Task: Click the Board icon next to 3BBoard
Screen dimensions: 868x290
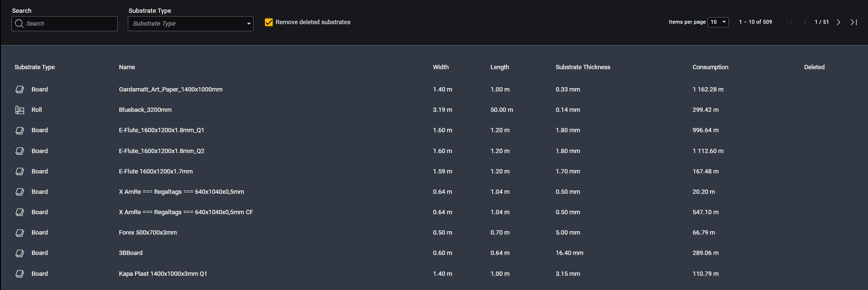Action: click(x=20, y=253)
